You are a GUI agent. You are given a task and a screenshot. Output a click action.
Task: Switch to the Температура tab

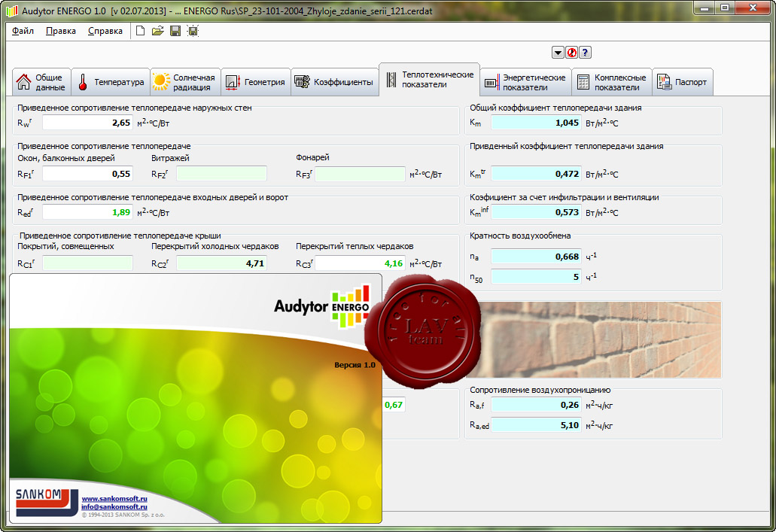tap(111, 82)
